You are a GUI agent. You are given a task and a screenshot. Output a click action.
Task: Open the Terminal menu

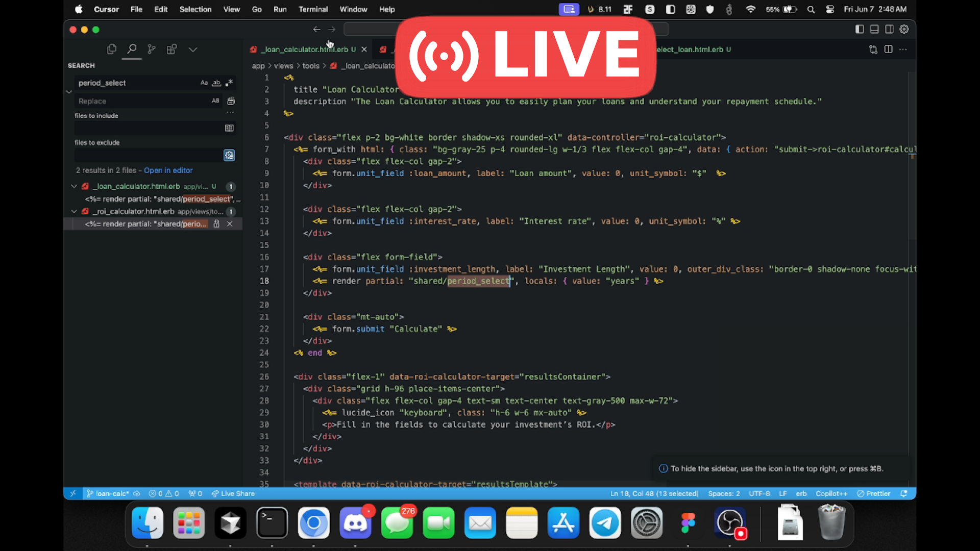click(x=313, y=9)
